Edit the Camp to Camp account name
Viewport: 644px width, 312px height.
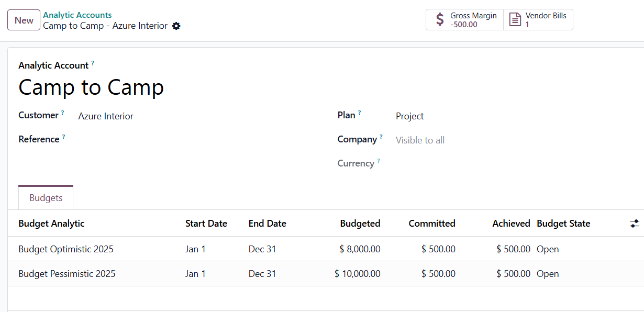[x=91, y=87]
